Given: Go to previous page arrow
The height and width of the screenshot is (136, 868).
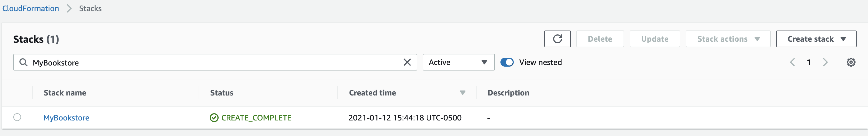Looking at the screenshot, I should coord(792,62).
